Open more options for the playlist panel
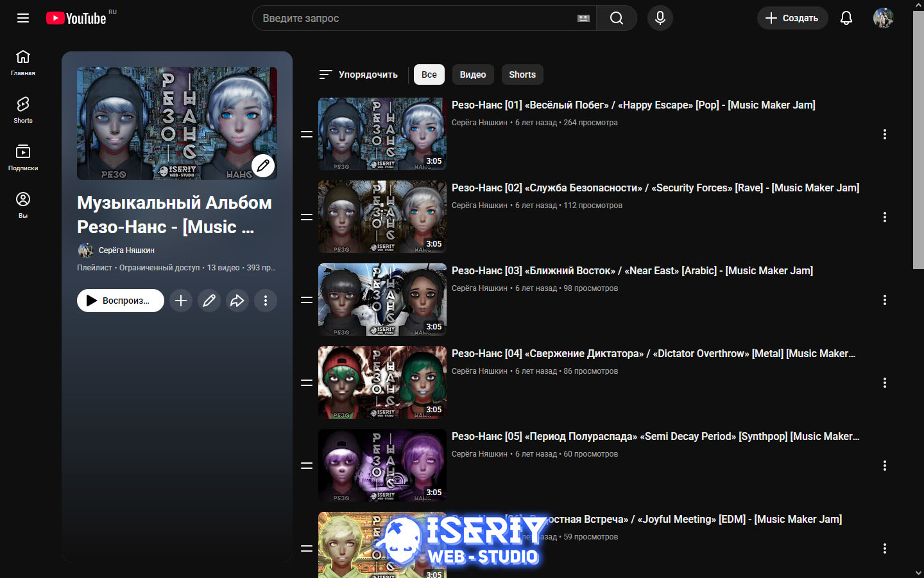Image resolution: width=924 pixels, height=578 pixels. click(x=266, y=301)
